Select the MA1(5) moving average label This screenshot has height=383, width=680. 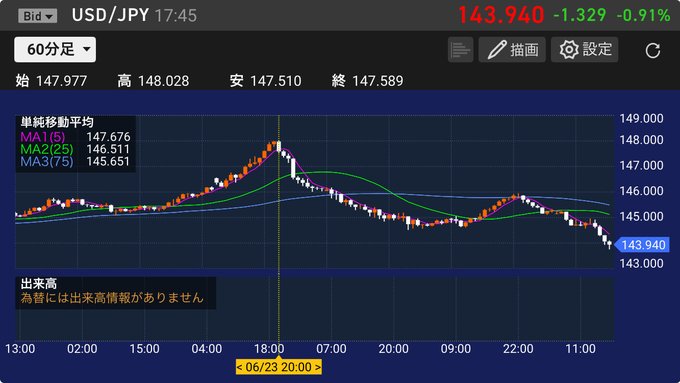(42, 137)
